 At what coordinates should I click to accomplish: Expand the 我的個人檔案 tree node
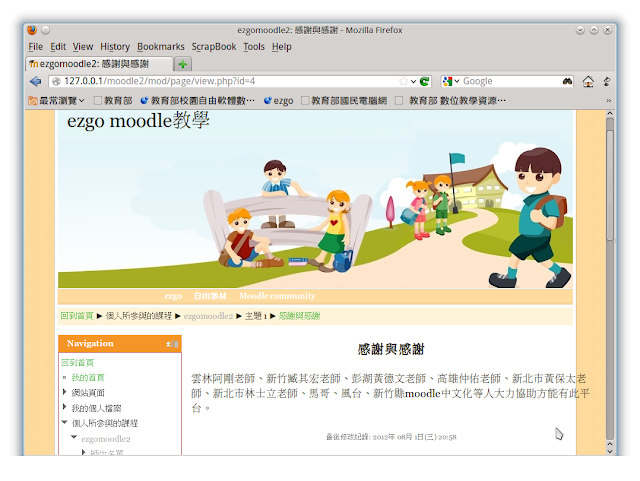coord(64,407)
